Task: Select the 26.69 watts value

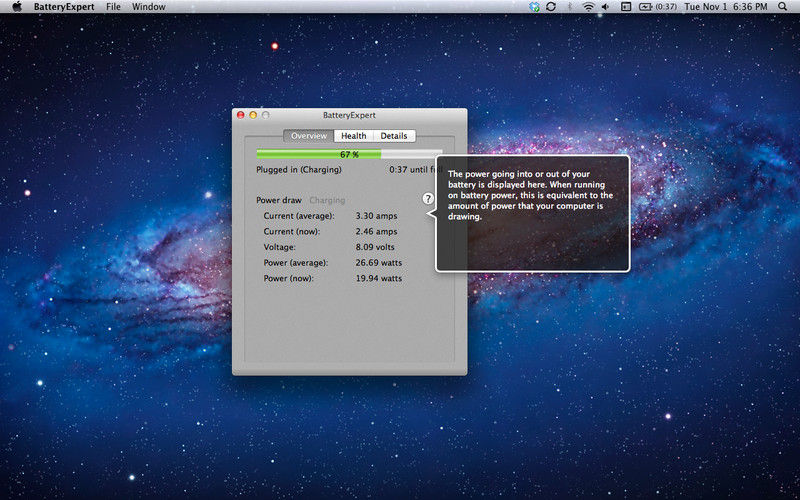Action: point(379,263)
